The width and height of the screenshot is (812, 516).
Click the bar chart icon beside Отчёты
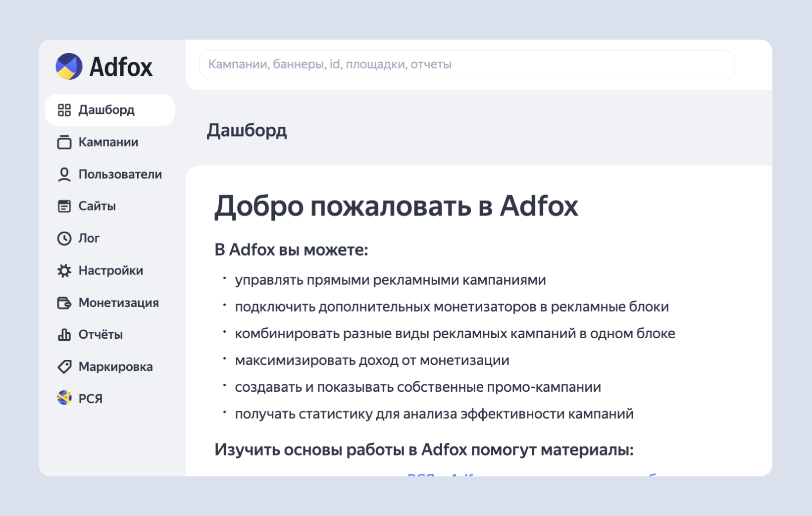pyautogui.click(x=64, y=335)
